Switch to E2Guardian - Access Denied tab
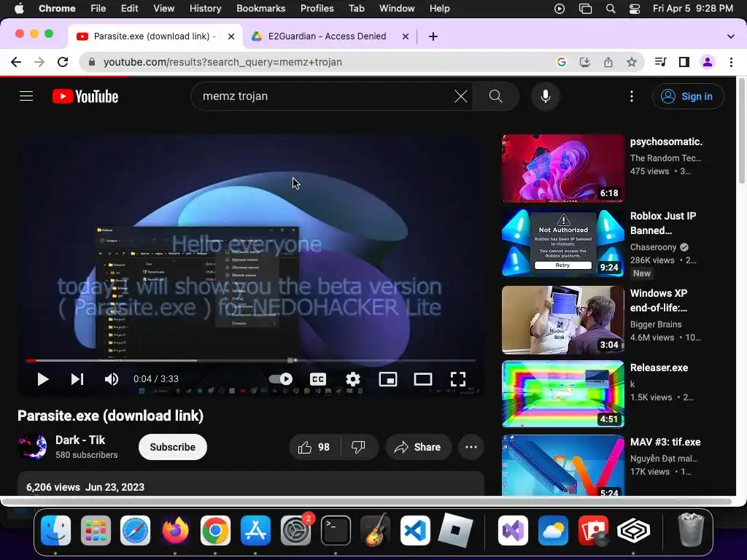747x560 pixels. coord(327,36)
